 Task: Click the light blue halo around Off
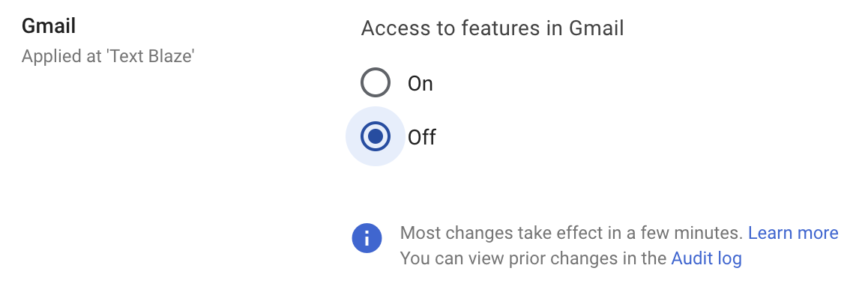[355, 152]
